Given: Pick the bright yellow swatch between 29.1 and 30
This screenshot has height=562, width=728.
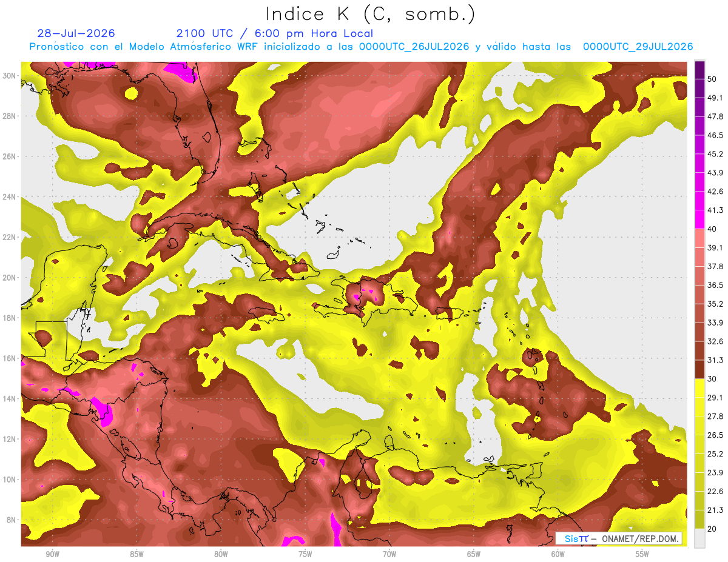Looking at the screenshot, I should pos(699,388).
